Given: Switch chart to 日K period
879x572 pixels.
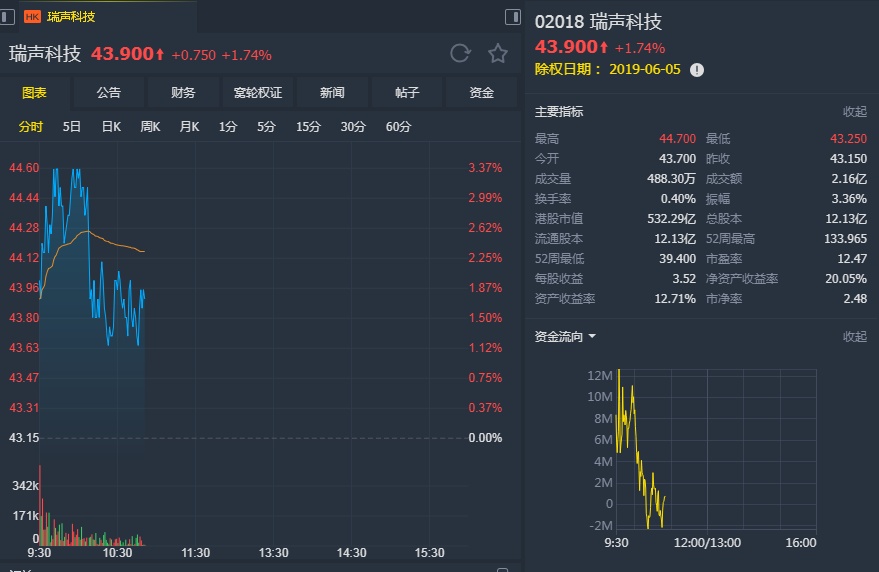Looking at the screenshot, I should coord(111,127).
